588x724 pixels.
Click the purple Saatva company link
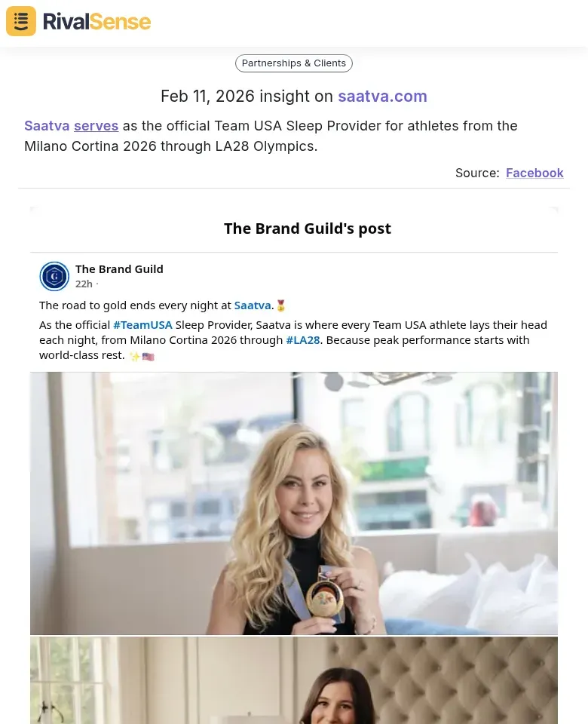(47, 126)
